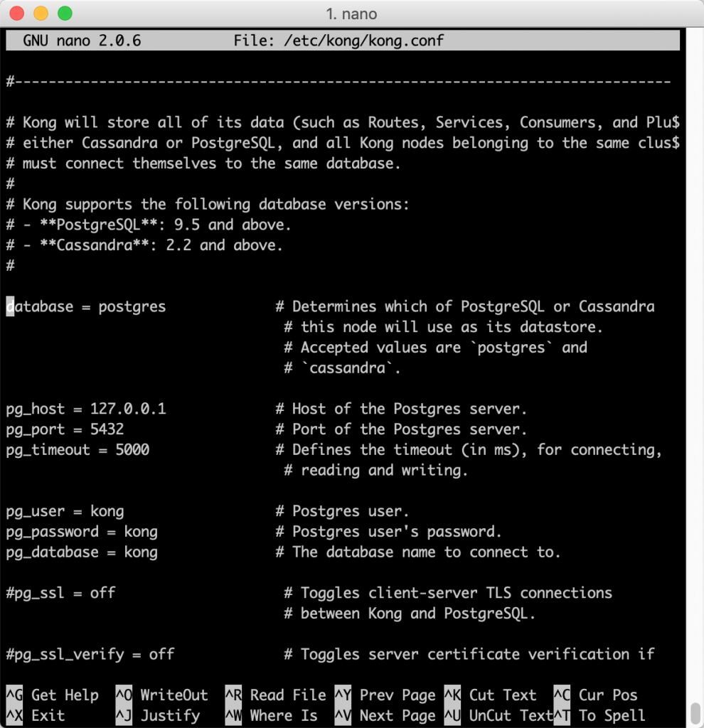This screenshot has height=728, width=704.
Task: Click the '#pg_ssl = off' commented line
Action: coord(61,593)
